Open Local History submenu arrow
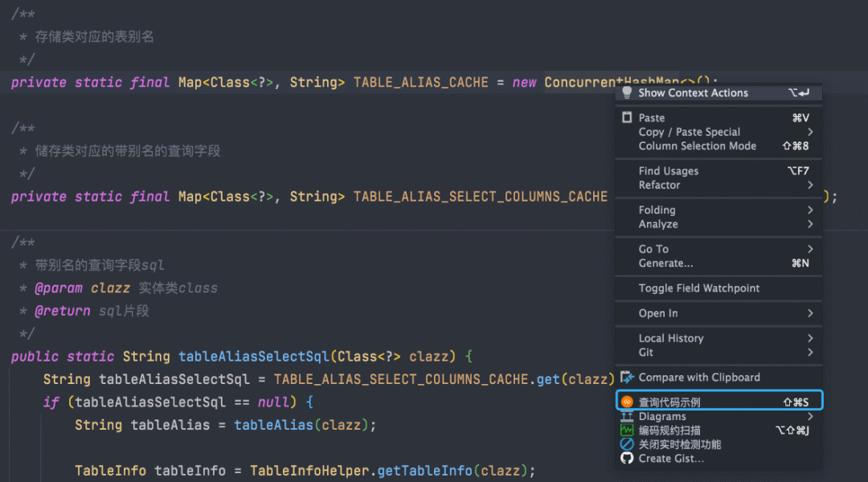The height and width of the screenshot is (482, 868). click(810, 338)
